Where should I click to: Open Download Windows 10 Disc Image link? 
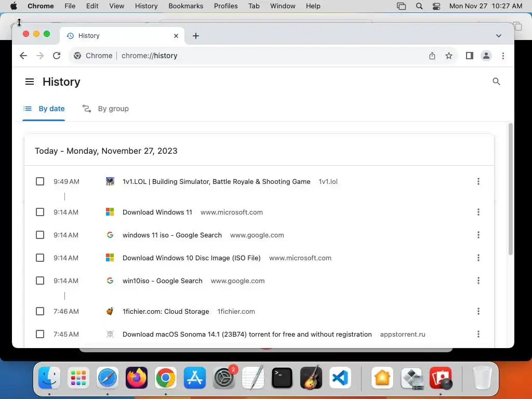pos(192,258)
